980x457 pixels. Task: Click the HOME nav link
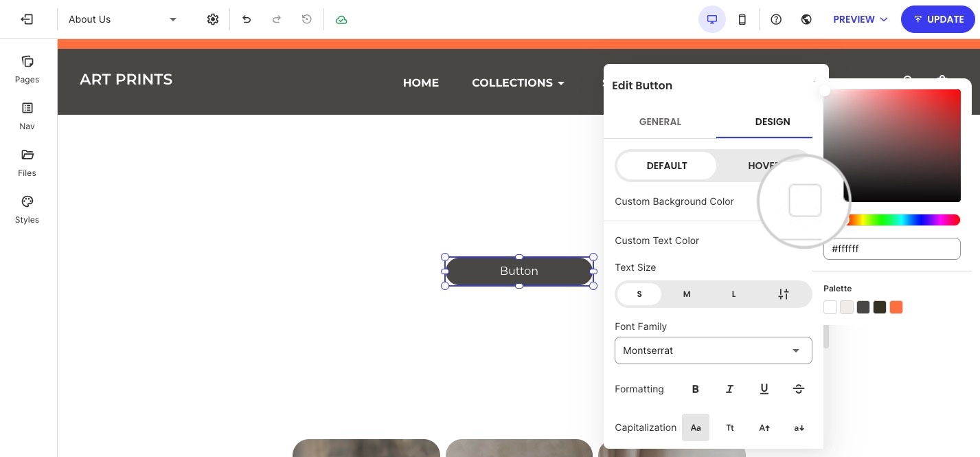pyautogui.click(x=421, y=82)
